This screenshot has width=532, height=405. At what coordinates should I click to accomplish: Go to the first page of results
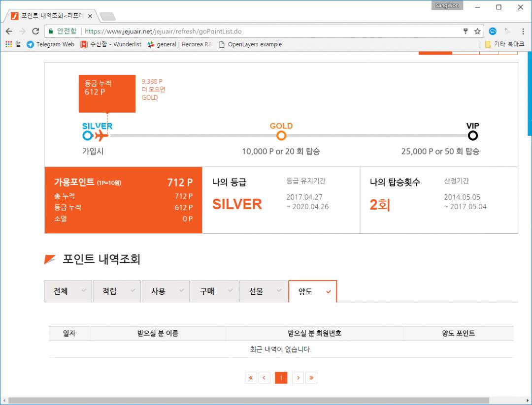click(x=251, y=377)
